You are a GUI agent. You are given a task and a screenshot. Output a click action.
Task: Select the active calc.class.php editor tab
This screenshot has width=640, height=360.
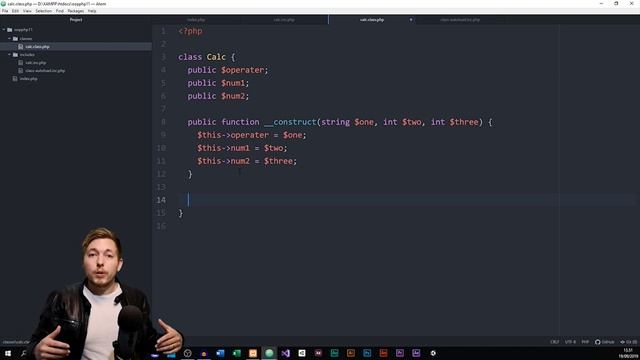[372, 20]
